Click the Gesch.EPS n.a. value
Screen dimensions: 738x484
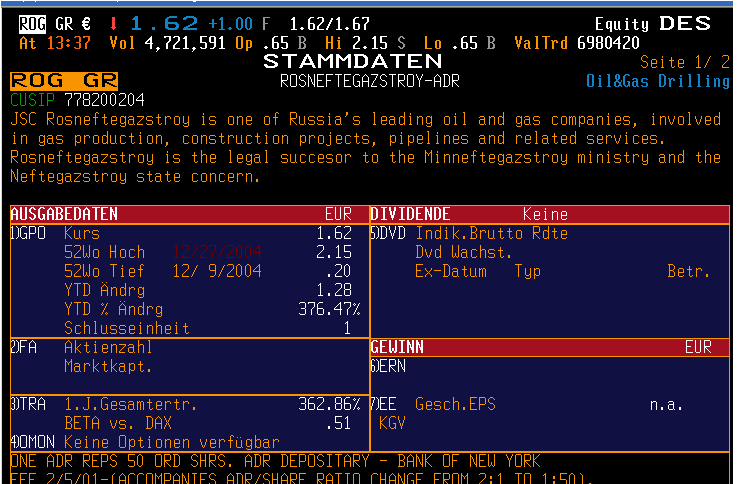pos(666,405)
